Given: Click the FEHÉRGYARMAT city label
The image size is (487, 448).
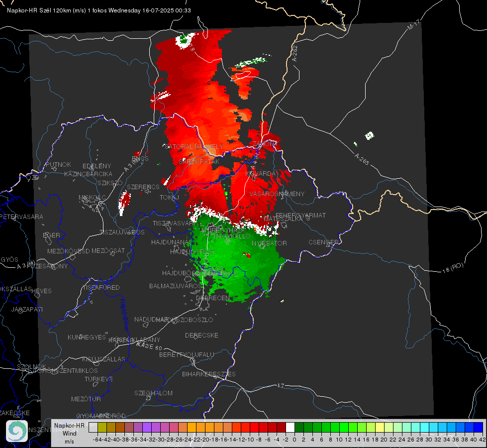Looking at the screenshot, I should tap(300, 216).
